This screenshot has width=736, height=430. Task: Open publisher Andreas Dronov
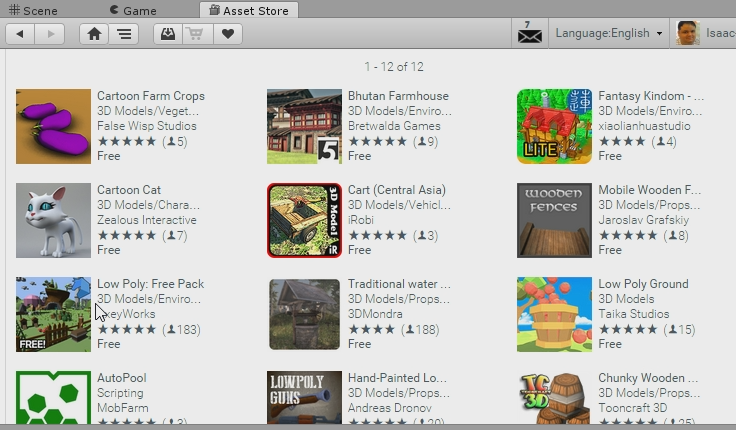[x=390, y=408]
